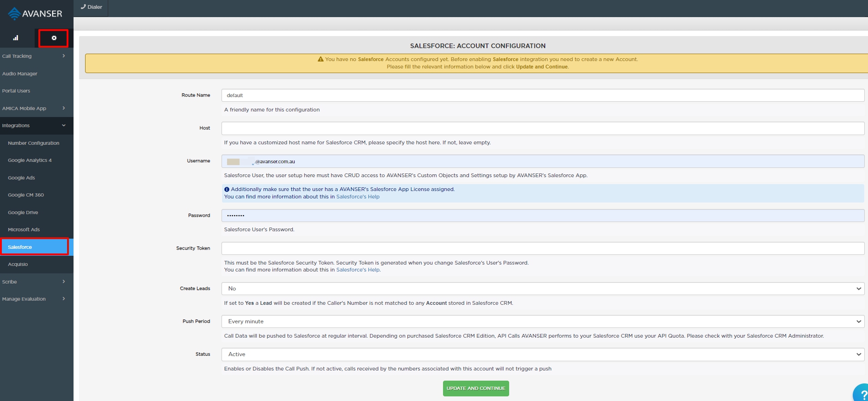Open the Create Leads dropdown
This screenshot has height=401, width=868.
543,289
